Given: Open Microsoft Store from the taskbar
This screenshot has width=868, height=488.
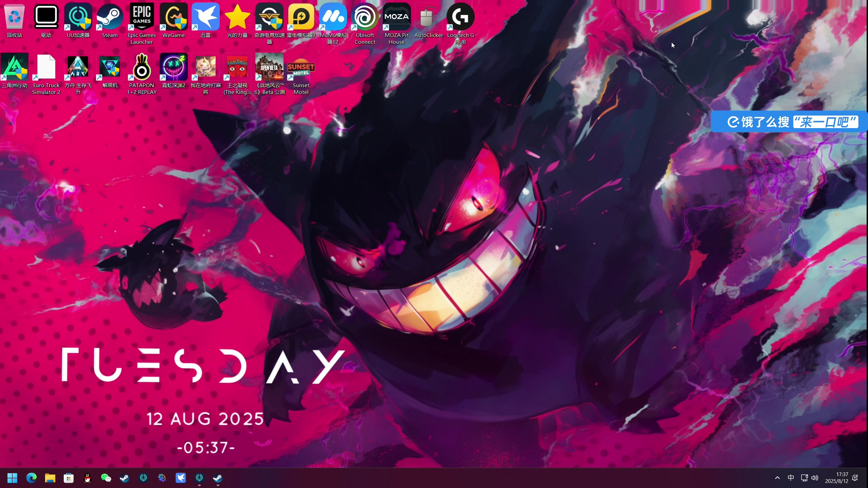Looking at the screenshot, I should coord(68,478).
